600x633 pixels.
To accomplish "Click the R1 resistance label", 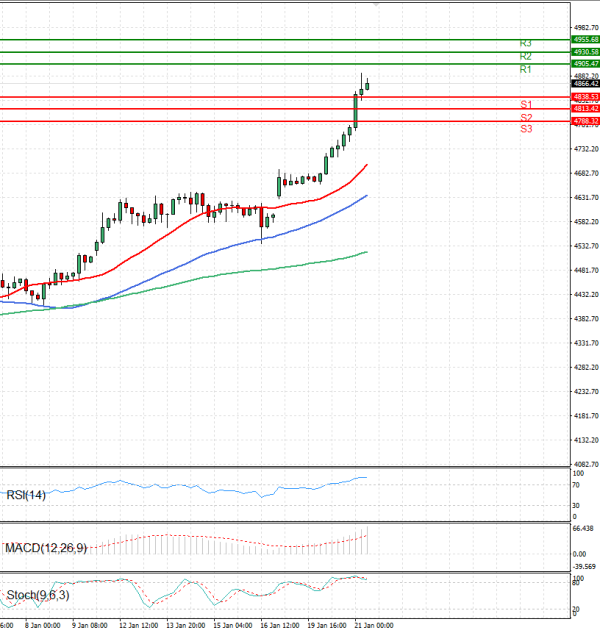I will point(525,70).
